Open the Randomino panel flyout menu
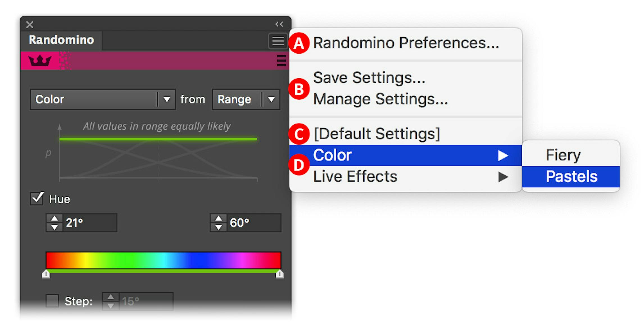 278,41
